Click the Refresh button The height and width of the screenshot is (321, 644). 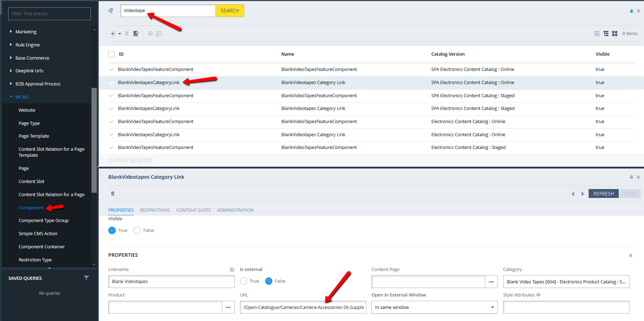click(x=604, y=193)
